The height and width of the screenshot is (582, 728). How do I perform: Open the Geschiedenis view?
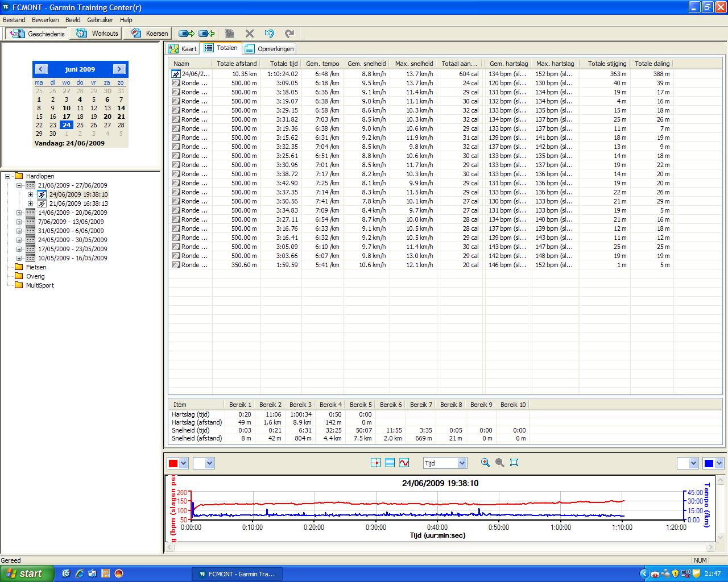tap(37, 34)
